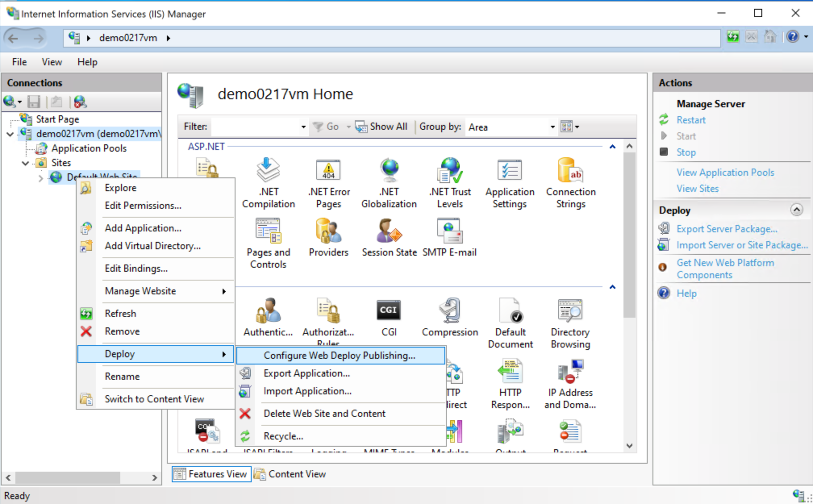Open the View menu
The height and width of the screenshot is (504, 813).
click(x=51, y=62)
